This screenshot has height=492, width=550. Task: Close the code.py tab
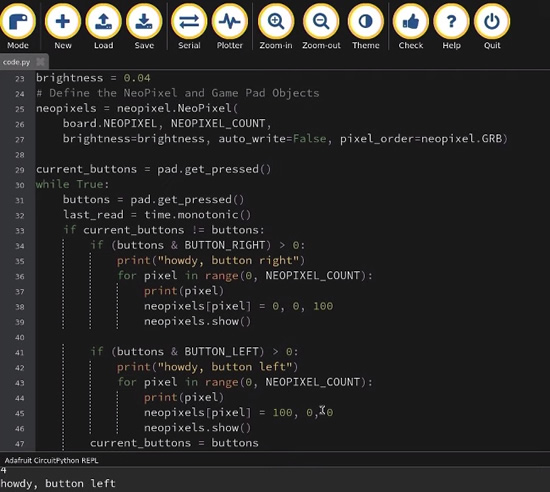pos(41,62)
